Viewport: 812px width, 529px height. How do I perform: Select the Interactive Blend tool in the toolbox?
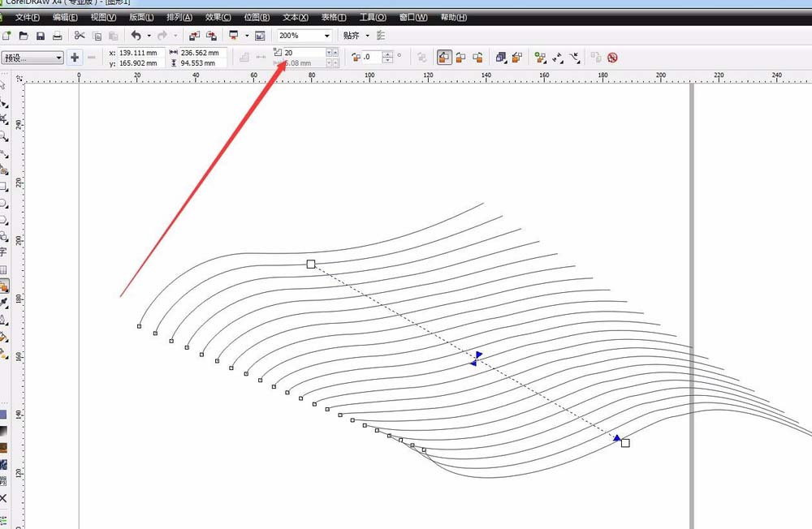pyautogui.click(x=4, y=286)
